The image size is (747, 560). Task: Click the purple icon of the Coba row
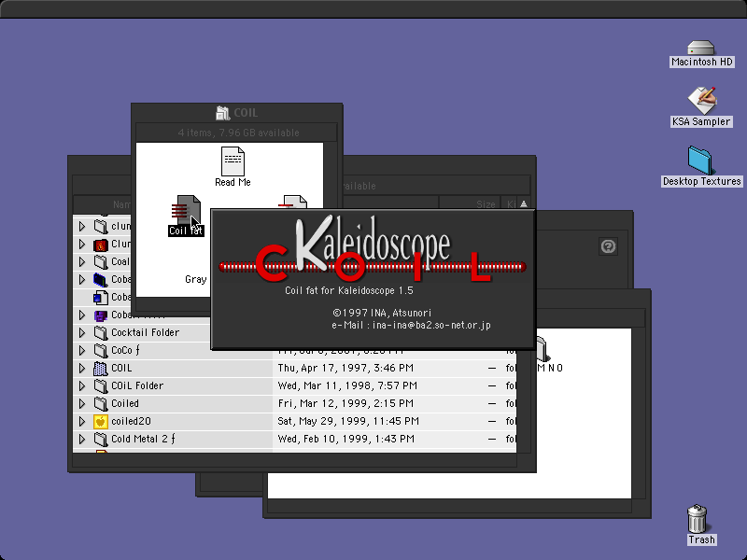(101, 315)
